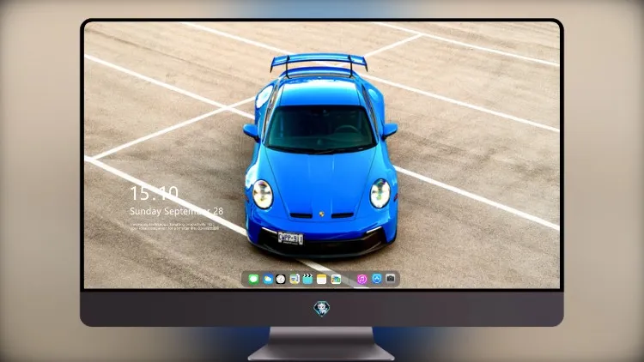
Task: Open the Camera app in the dock
Action: click(391, 279)
